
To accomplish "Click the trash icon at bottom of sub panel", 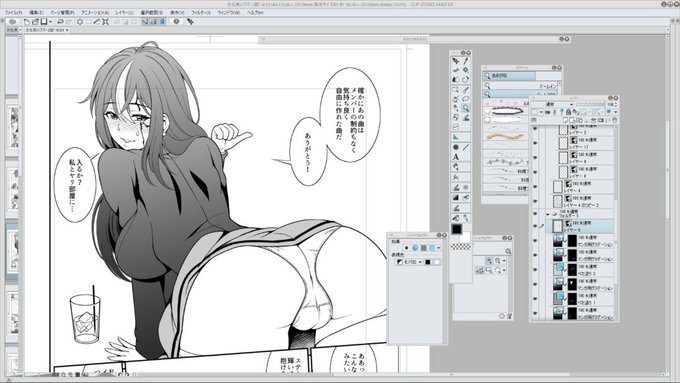I will (x=509, y=316).
